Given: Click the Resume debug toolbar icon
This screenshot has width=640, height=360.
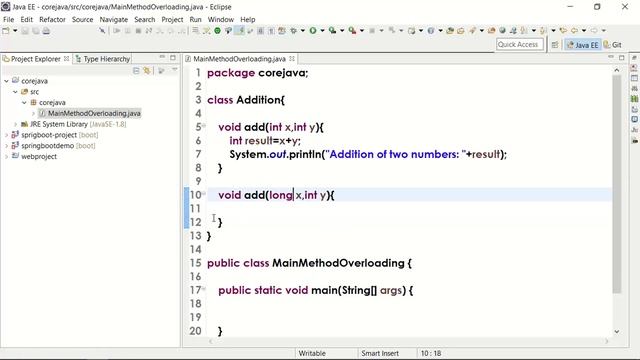Looking at the screenshot, I should click(x=117, y=31).
